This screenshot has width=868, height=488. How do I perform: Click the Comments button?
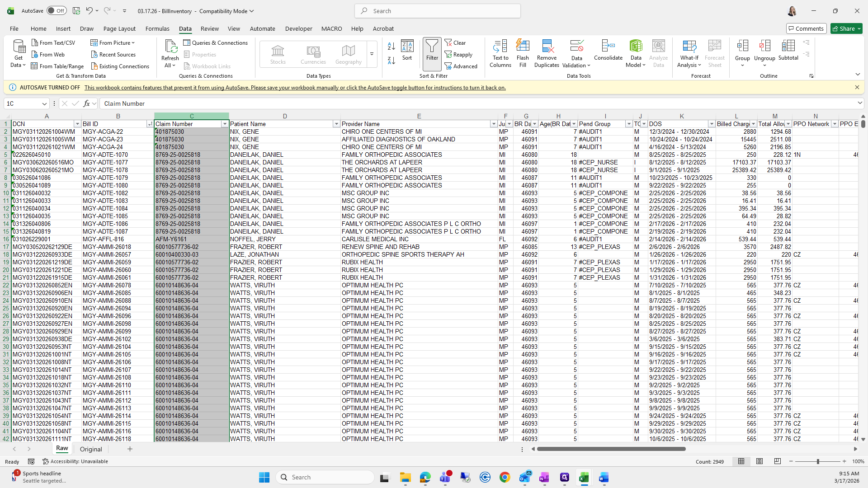coord(806,28)
